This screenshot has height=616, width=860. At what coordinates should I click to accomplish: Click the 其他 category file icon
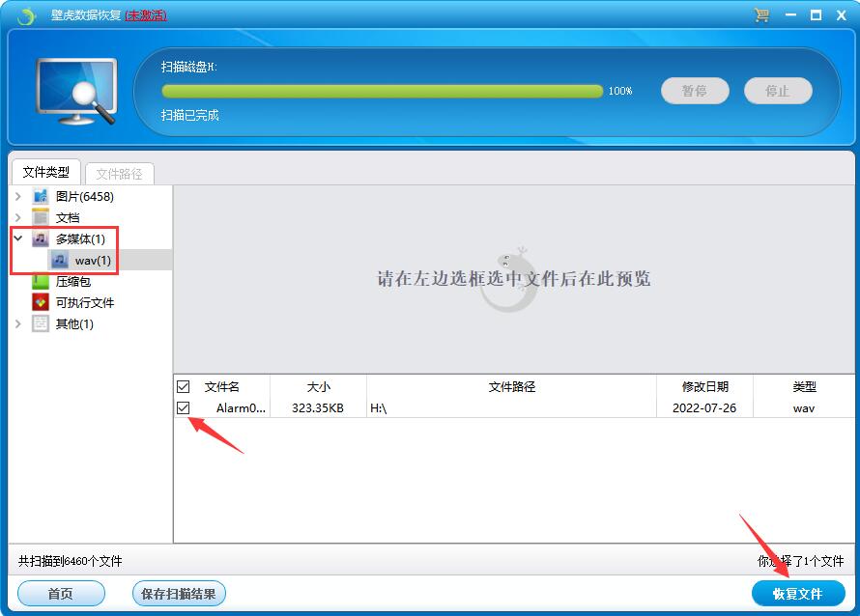(41, 324)
